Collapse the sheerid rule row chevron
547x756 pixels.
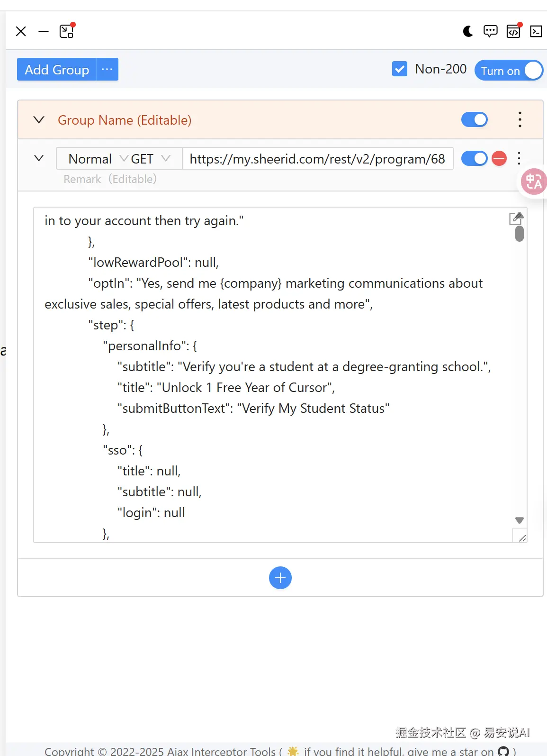click(39, 158)
